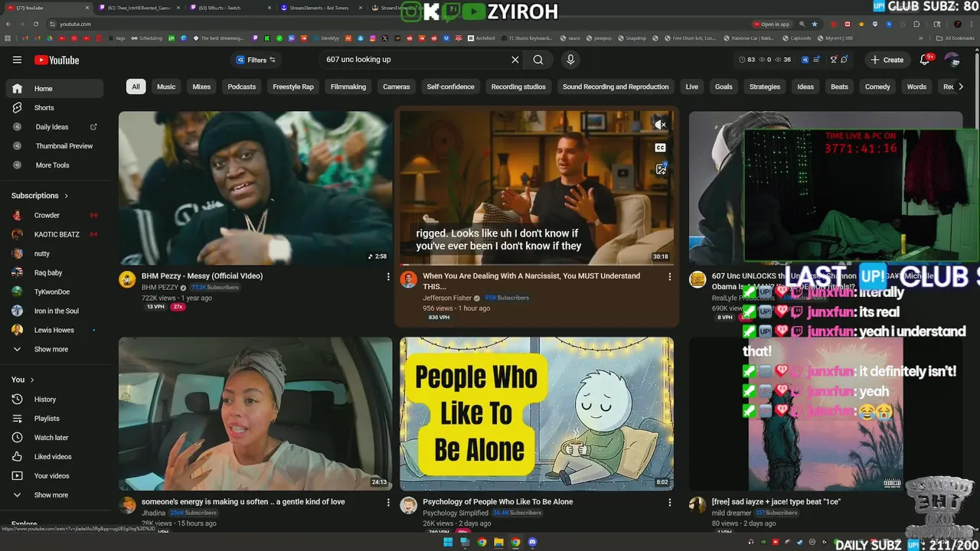This screenshot has width=980, height=551.
Task: Open more options for the Narcissist video
Action: [x=670, y=277]
